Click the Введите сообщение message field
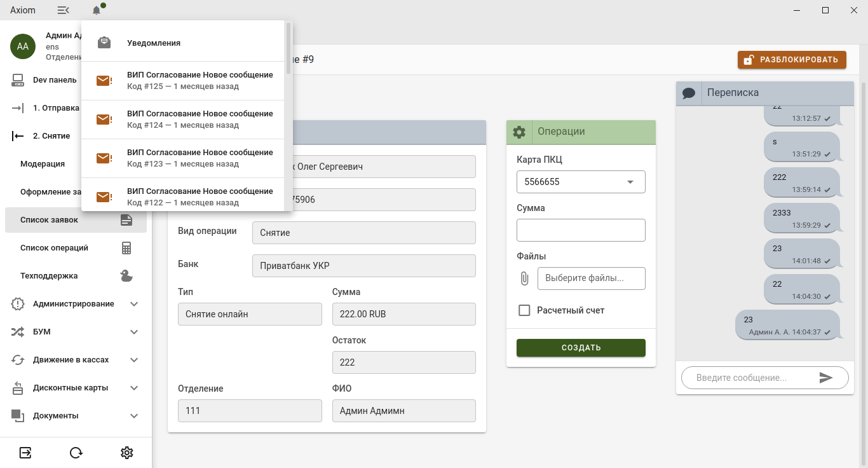868x468 pixels. [x=753, y=378]
